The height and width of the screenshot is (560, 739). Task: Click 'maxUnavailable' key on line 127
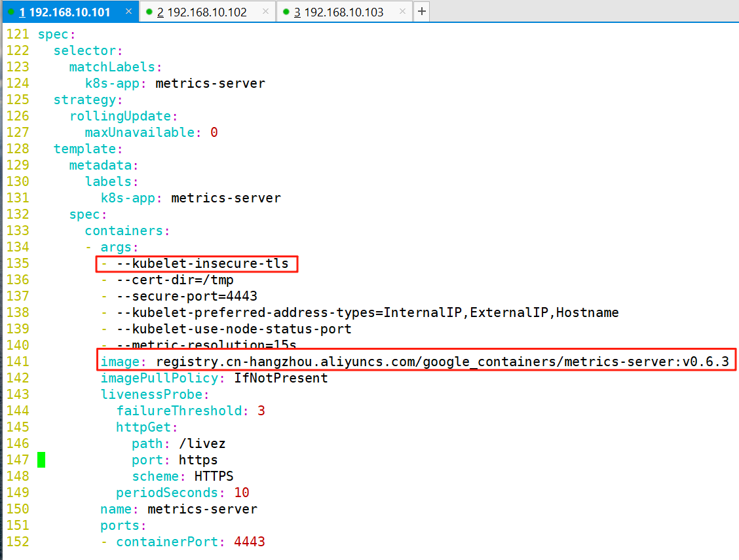point(140,133)
